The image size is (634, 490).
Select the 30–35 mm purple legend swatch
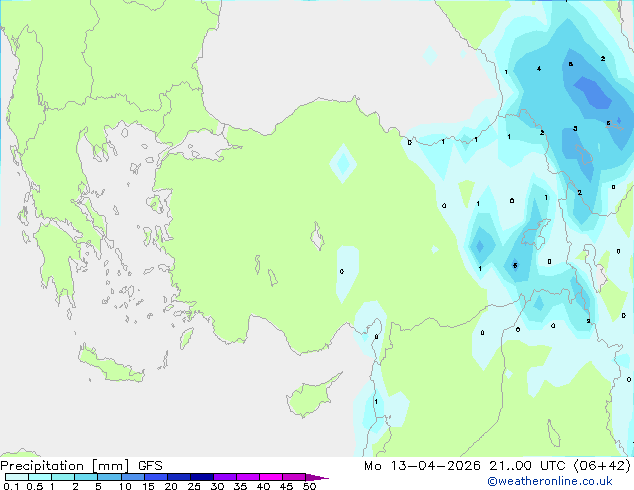[225, 477]
